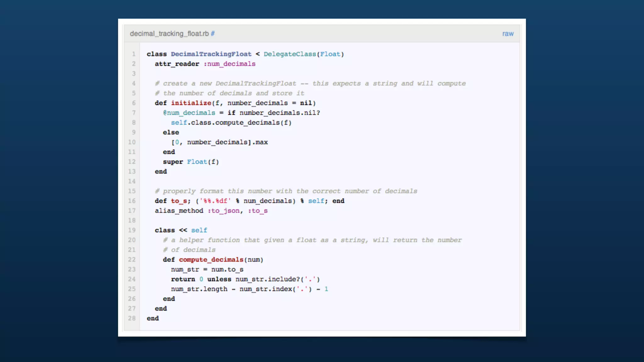This screenshot has width=644, height=362.
Task: Click the # permalink anchor beside filename
Action: (x=213, y=34)
